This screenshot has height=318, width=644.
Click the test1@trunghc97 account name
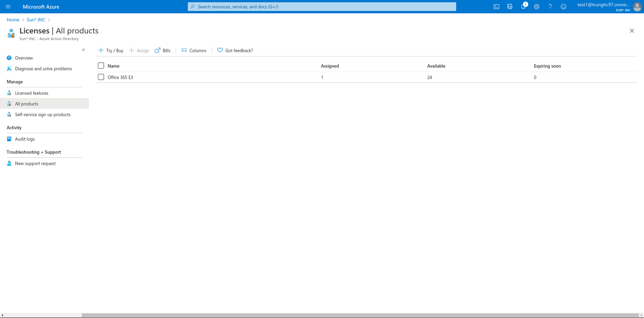(604, 5)
